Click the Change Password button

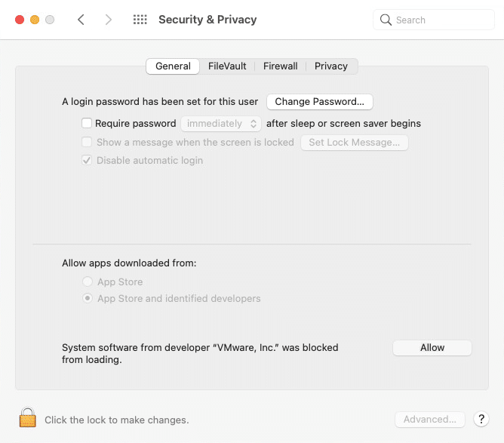[320, 102]
